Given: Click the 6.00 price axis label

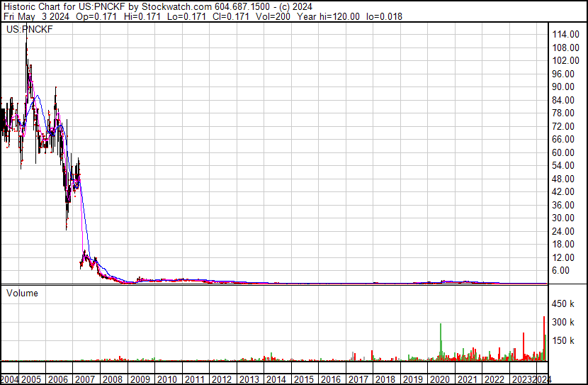Looking at the screenshot, I should [560, 271].
